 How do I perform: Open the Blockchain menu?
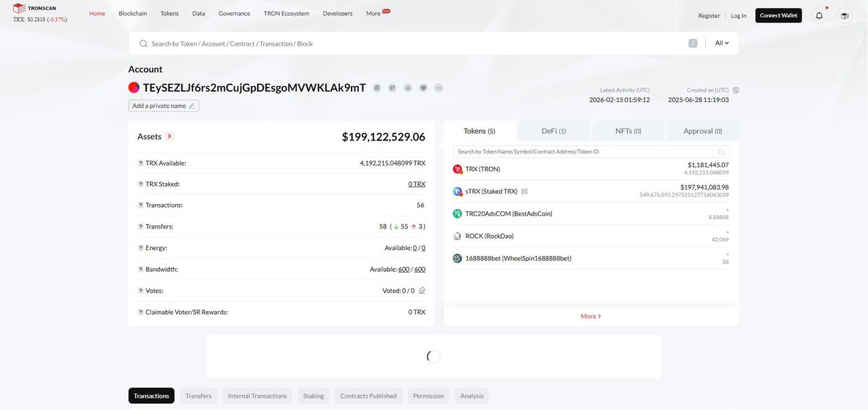tap(133, 14)
